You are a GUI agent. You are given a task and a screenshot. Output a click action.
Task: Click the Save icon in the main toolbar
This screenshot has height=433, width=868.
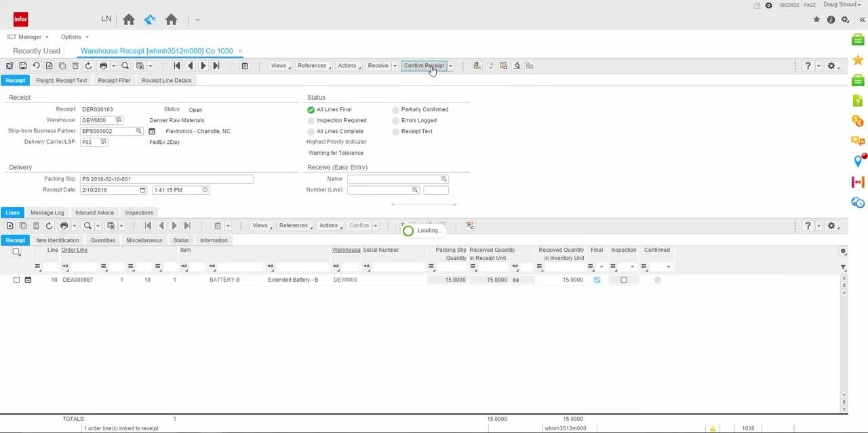pos(22,66)
